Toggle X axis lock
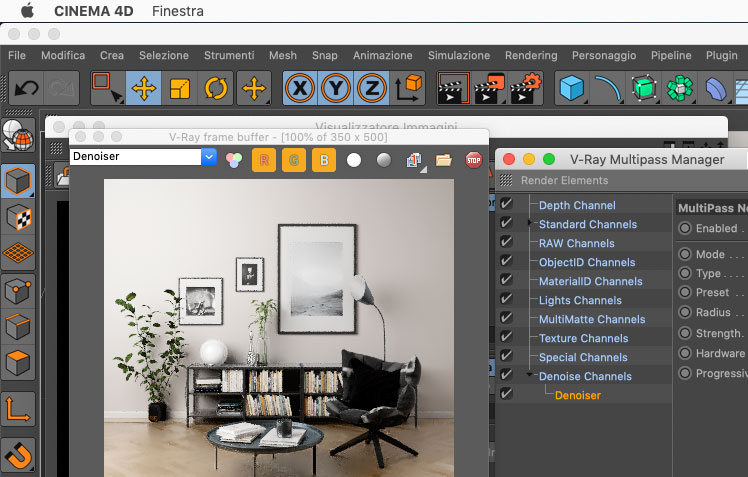 pos(300,88)
